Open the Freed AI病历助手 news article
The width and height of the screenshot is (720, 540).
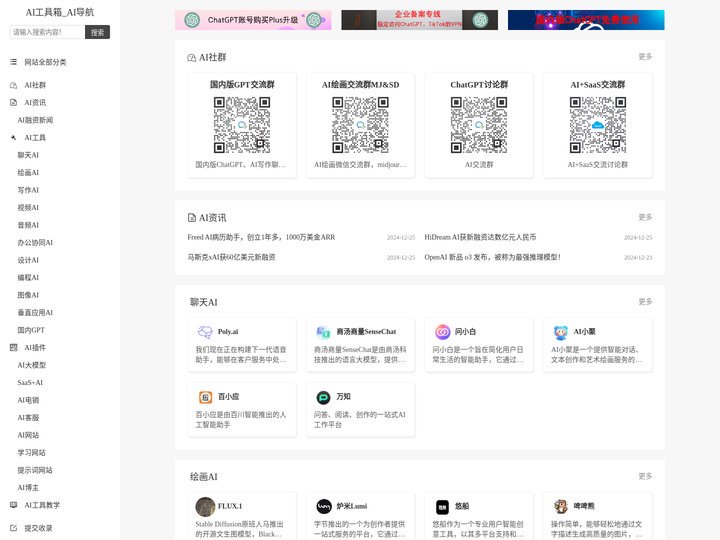tap(261, 237)
